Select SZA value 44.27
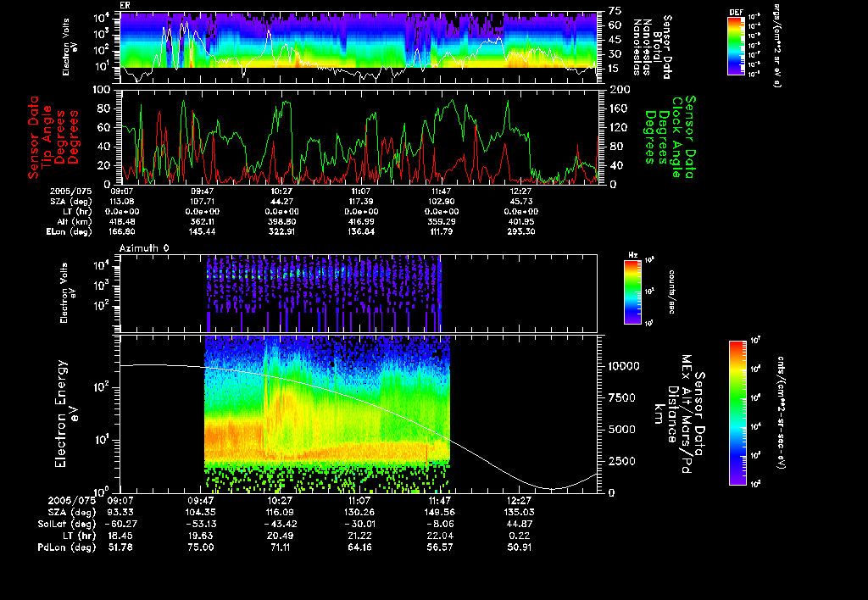 (281, 202)
